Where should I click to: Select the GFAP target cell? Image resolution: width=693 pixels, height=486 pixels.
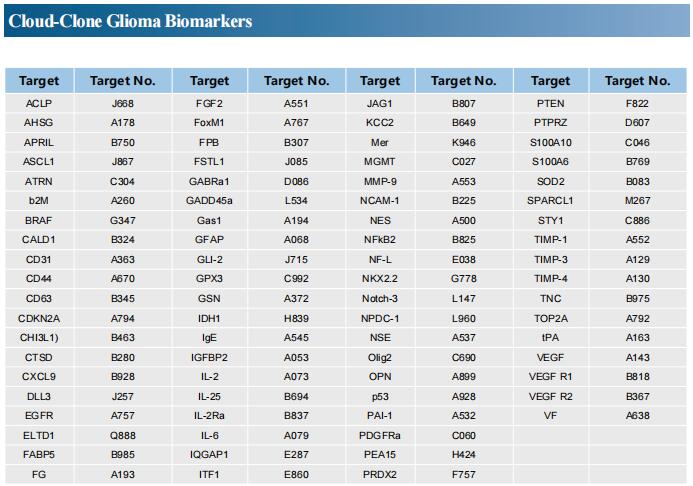coord(209,239)
